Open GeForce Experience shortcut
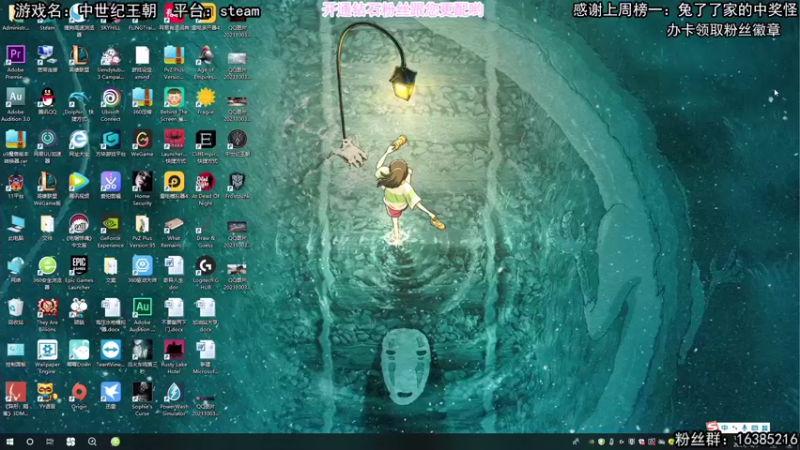This screenshot has height=450, width=800. pyautogui.click(x=110, y=224)
